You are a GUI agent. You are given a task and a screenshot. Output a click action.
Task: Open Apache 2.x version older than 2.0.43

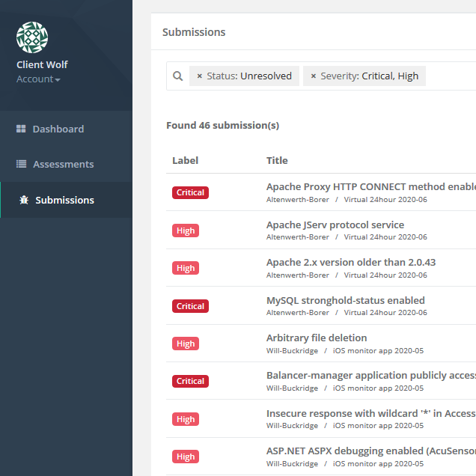tap(351, 262)
